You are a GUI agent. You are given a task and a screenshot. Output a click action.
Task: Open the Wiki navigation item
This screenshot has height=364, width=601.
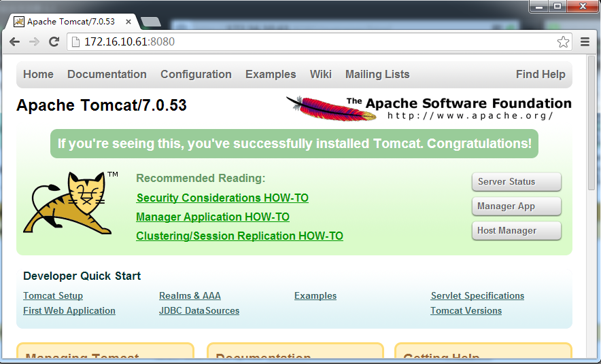click(x=321, y=74)
